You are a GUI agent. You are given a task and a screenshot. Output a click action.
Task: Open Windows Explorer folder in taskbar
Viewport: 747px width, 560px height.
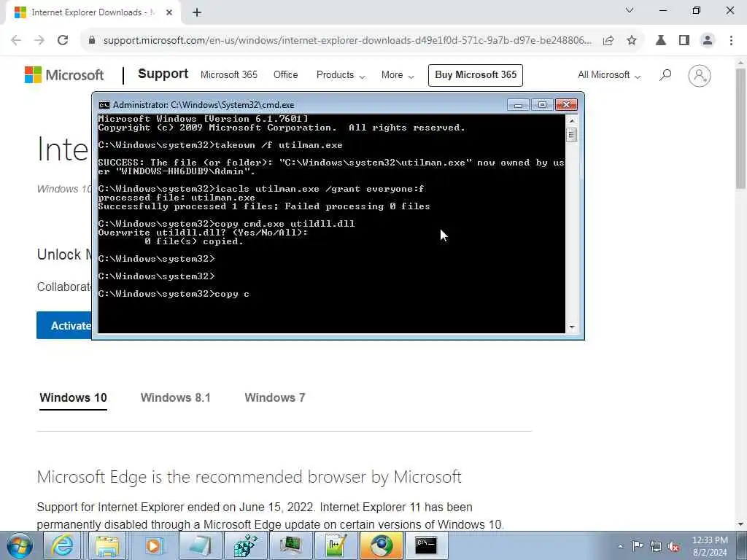[107, 545]
